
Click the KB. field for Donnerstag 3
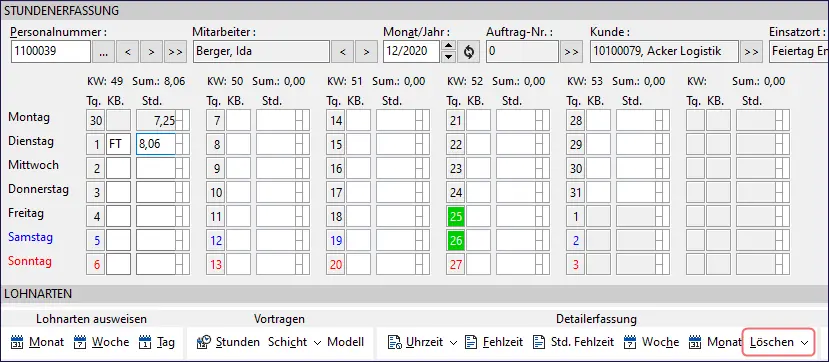(118, 192)
